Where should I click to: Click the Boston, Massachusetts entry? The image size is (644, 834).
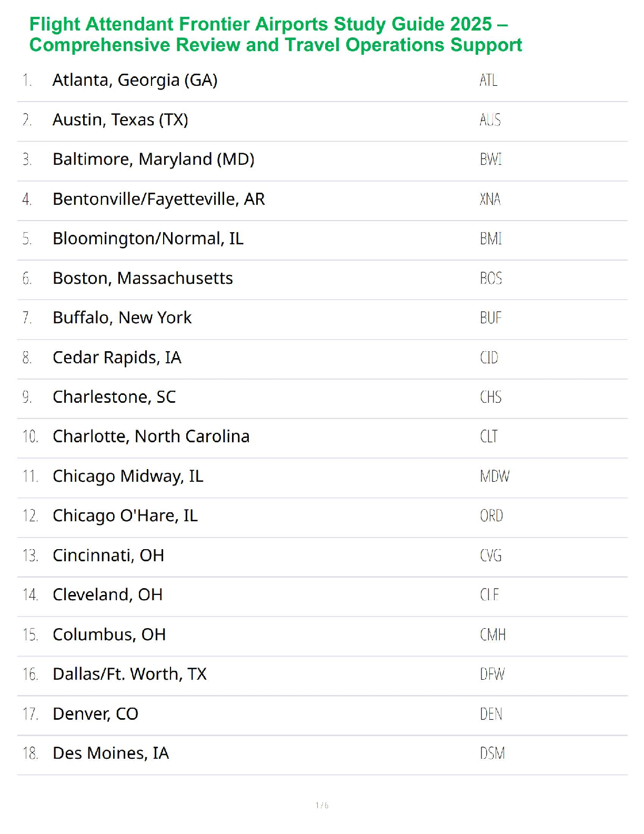tap(143, 278)
